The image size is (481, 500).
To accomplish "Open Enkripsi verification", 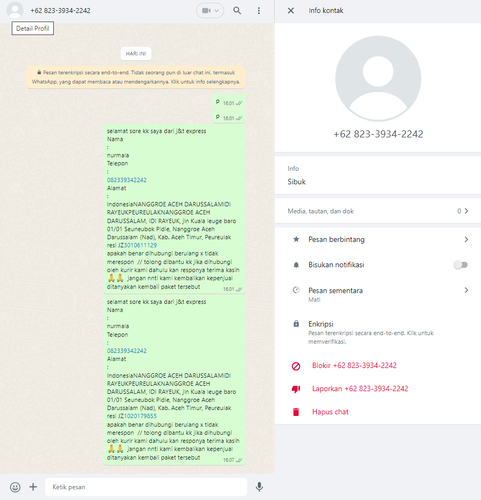I will tap(378, 332).
